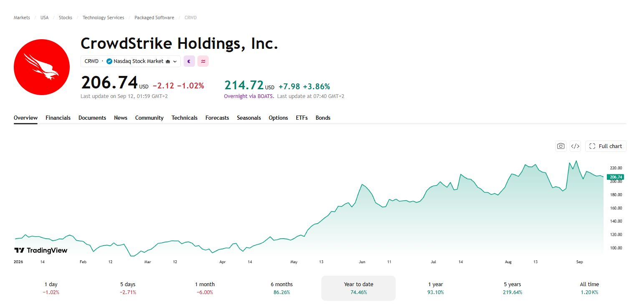The width and height of the screenshot is (644, 307).
Task: Switch to the Financials tab
Action: pos(58,118)
